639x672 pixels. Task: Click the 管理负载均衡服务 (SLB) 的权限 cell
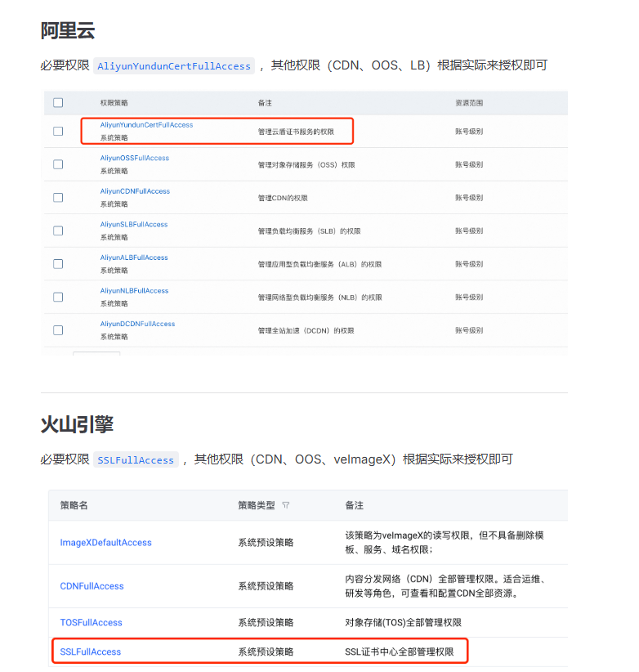[x=309, y=231]
